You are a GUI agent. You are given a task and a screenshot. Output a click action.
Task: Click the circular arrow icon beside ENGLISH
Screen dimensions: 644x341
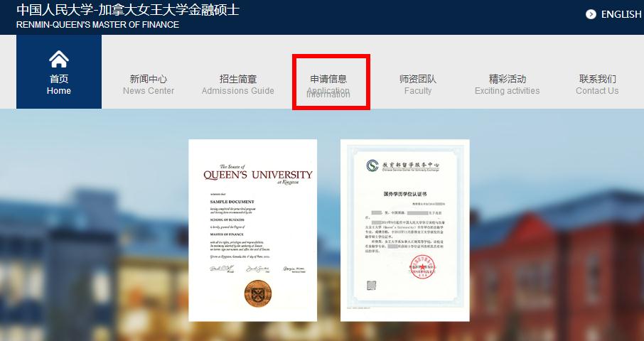pos(591,14)
